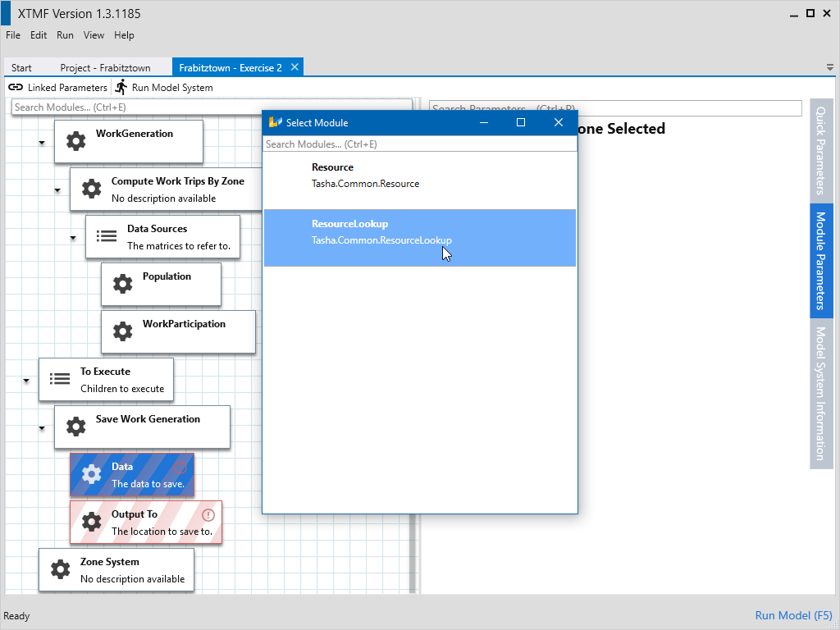
Task: Click the error warning icon on Output To
Action: 208,515
